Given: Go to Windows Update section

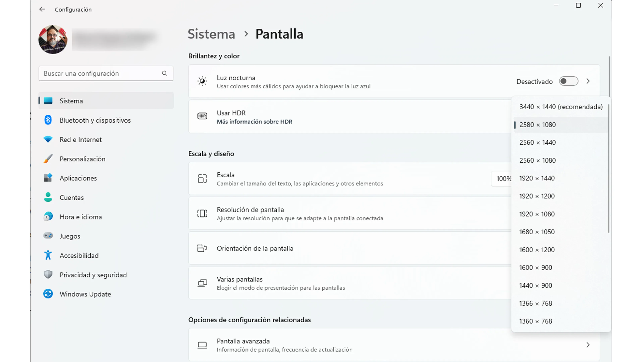Looking at the screenshot, I should (106, 294).
